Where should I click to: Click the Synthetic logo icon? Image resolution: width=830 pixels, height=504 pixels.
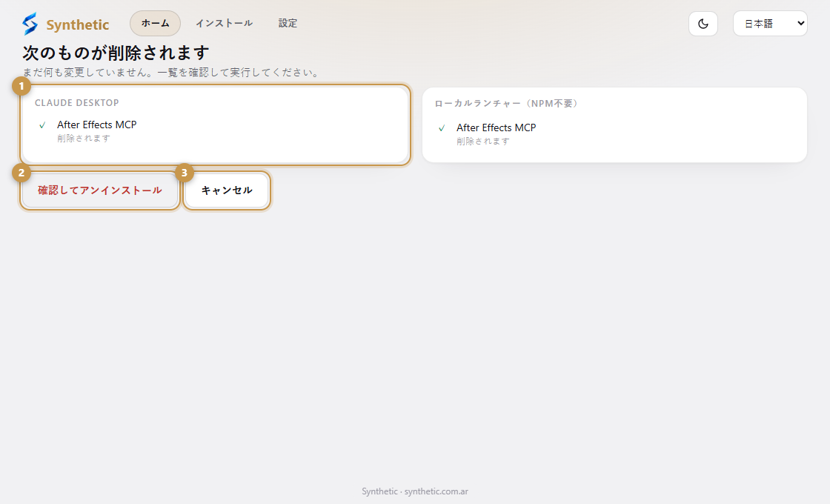tap(30, 24)
